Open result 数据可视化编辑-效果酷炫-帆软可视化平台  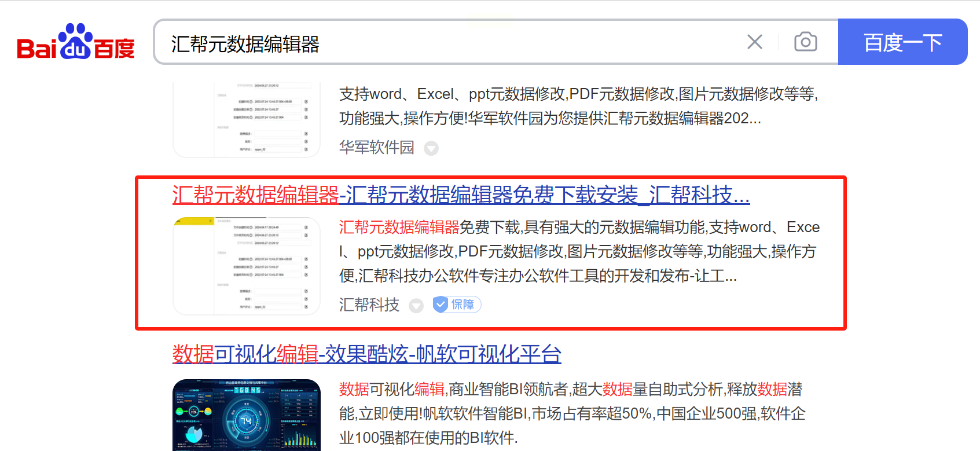tap(367, 354)
